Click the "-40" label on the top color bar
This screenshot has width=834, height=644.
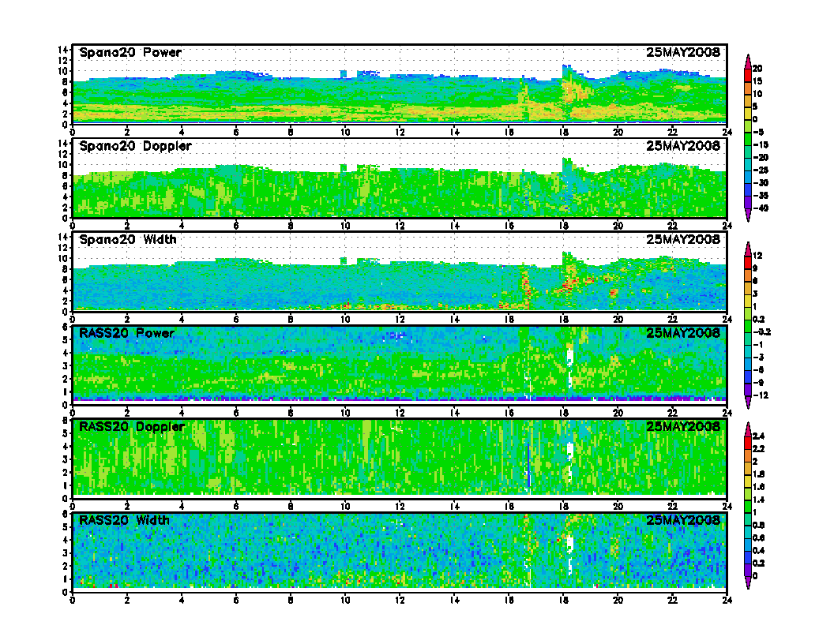761,208
